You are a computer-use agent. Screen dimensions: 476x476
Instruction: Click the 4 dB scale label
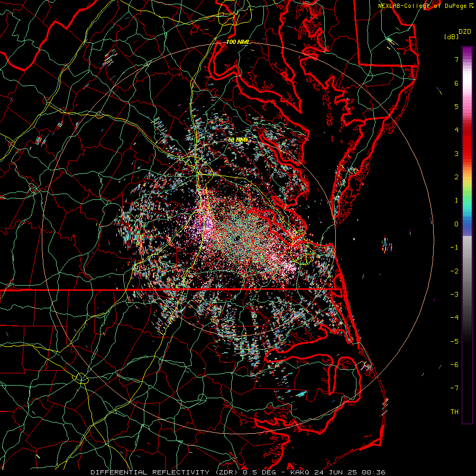coord(456,130)
